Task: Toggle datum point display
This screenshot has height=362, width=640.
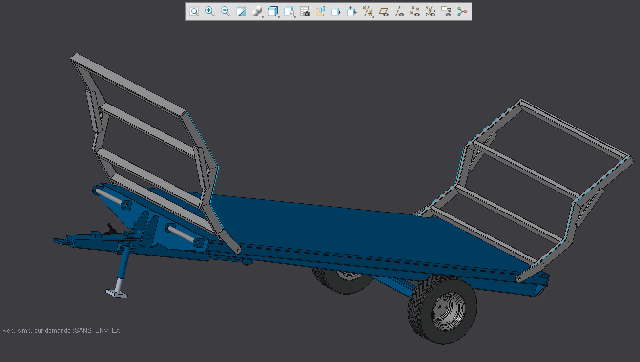Action: tap(415, 11)
